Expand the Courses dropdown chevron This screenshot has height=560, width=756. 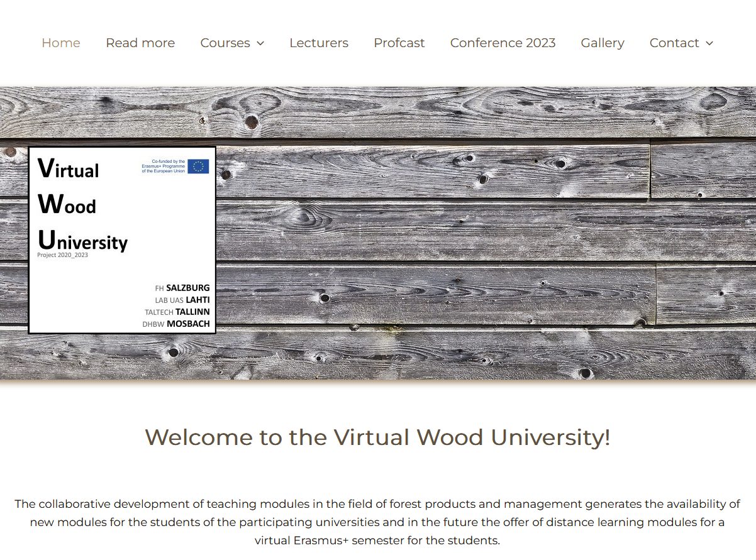tap(260, 43)
